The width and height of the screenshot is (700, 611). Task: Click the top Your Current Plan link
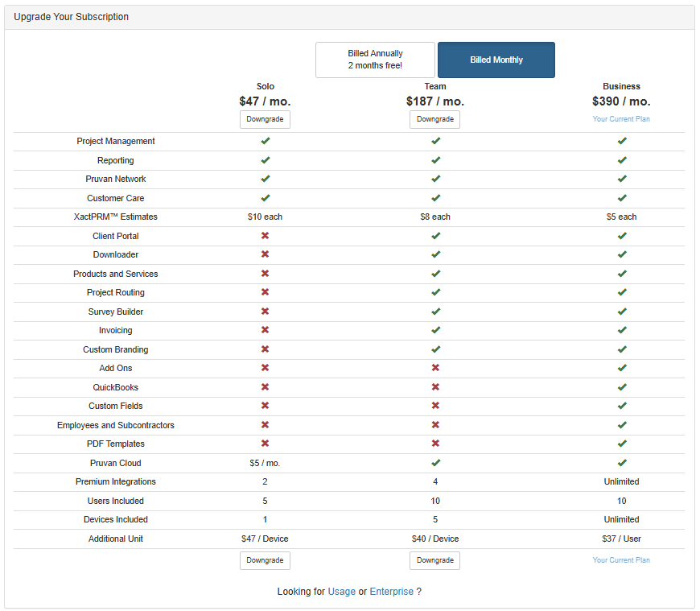621,119
